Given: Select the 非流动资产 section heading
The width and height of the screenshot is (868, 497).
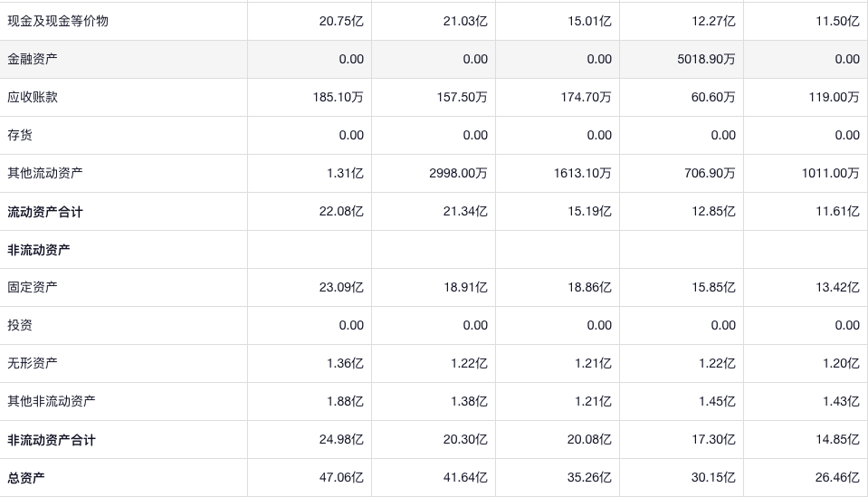Looking at the screenshot, I should [39, 250].
